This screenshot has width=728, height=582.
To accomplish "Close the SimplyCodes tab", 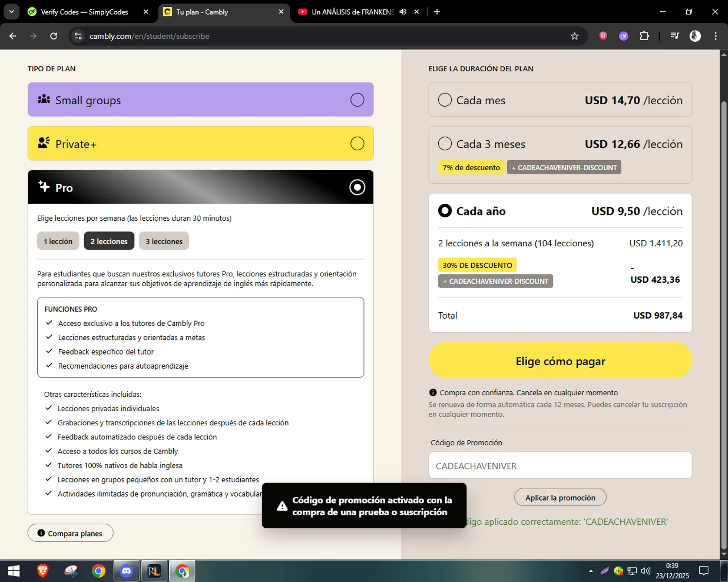I will 146,12.
